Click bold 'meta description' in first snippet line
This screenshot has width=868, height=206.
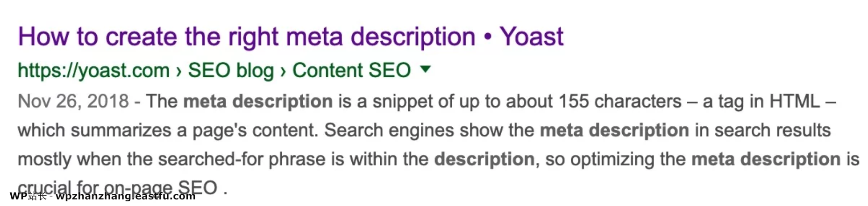(x=257, y=101)
